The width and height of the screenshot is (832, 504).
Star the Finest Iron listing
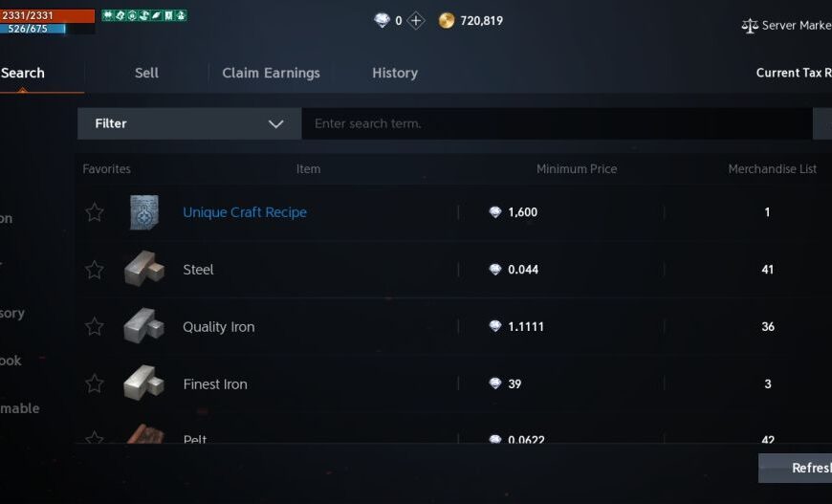point(95,384)
